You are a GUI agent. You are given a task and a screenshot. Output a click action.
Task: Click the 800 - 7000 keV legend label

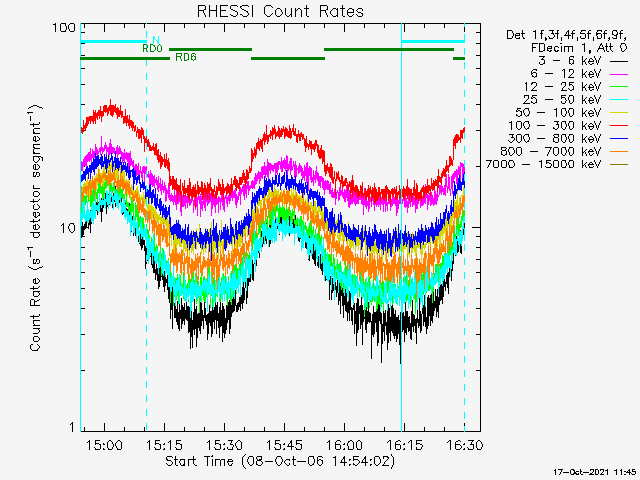click(551, 151)
